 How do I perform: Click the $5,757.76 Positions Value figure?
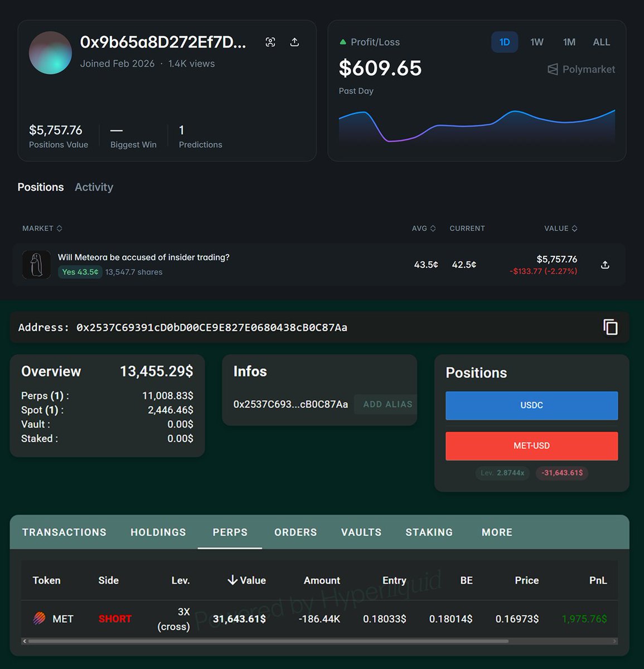tap(56, 130)
